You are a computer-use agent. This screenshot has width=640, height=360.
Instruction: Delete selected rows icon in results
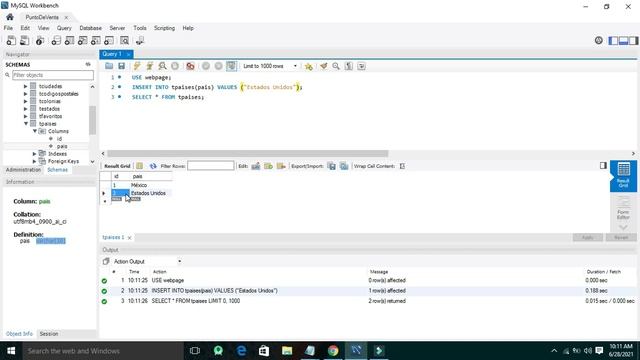click(x=281, y=166)
